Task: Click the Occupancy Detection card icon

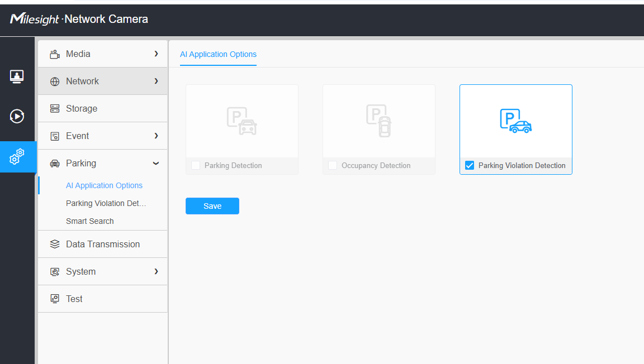Action: pos(378,121)
